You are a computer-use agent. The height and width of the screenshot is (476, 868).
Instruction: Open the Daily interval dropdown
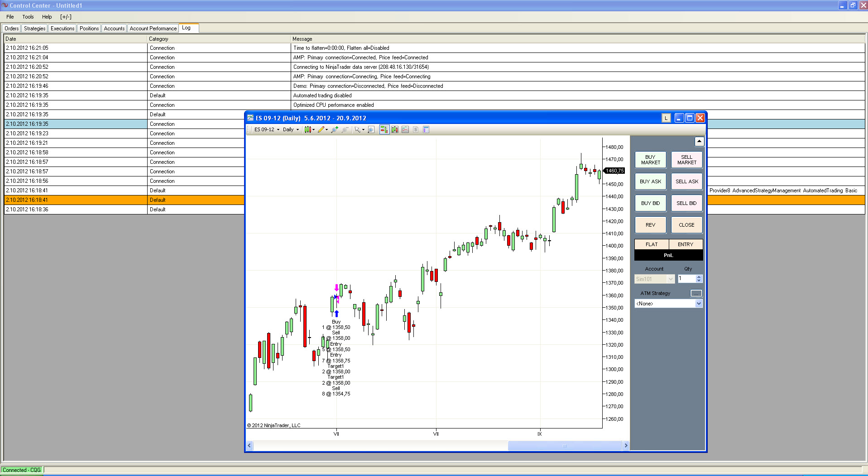291,130
